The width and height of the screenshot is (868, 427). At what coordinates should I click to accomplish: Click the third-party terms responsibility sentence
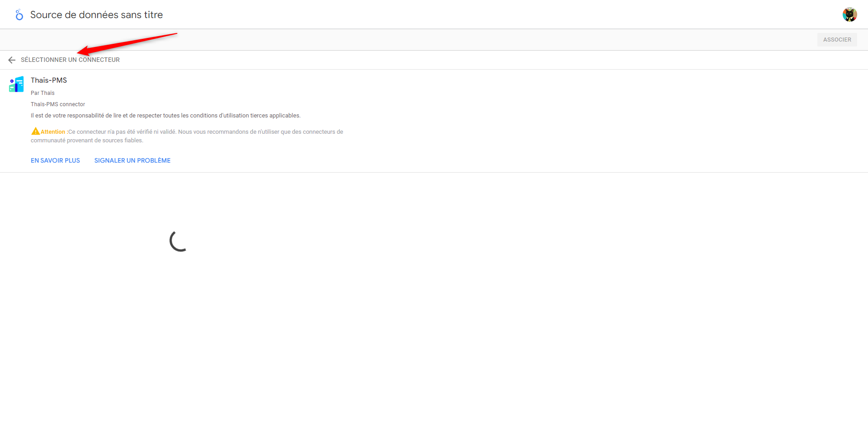pos(165,116)
